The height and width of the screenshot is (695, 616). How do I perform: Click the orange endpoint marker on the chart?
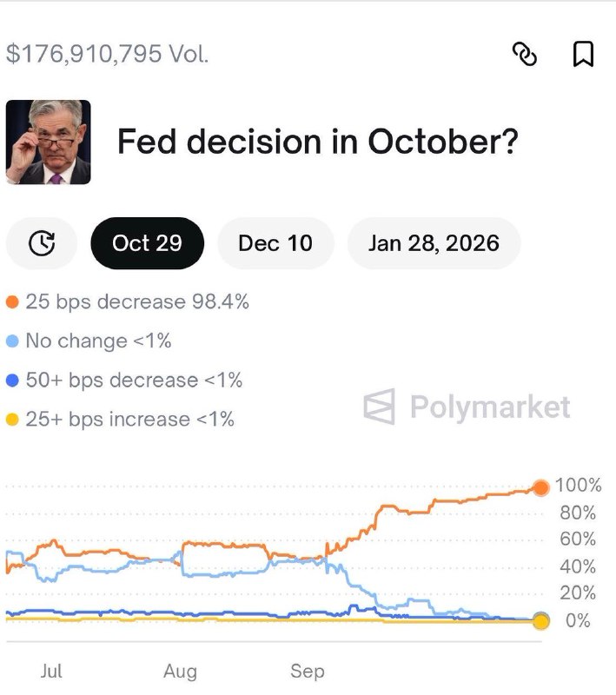tap(541, 487)
